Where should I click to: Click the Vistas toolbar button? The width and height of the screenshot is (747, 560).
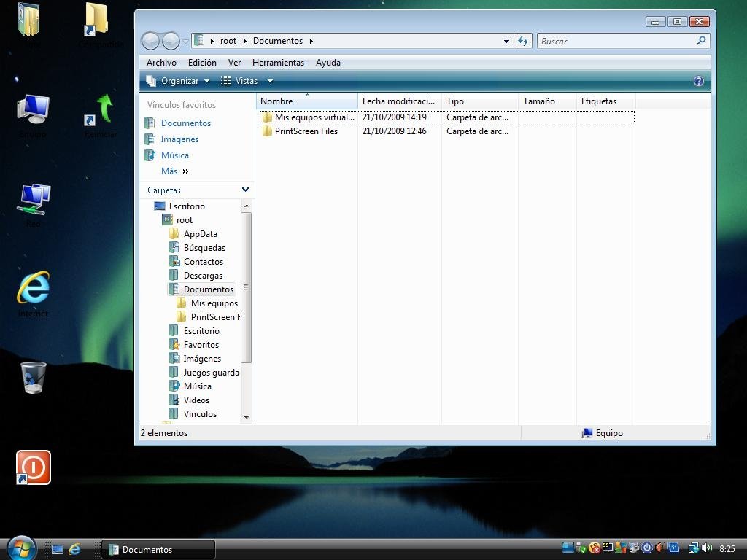239,81
